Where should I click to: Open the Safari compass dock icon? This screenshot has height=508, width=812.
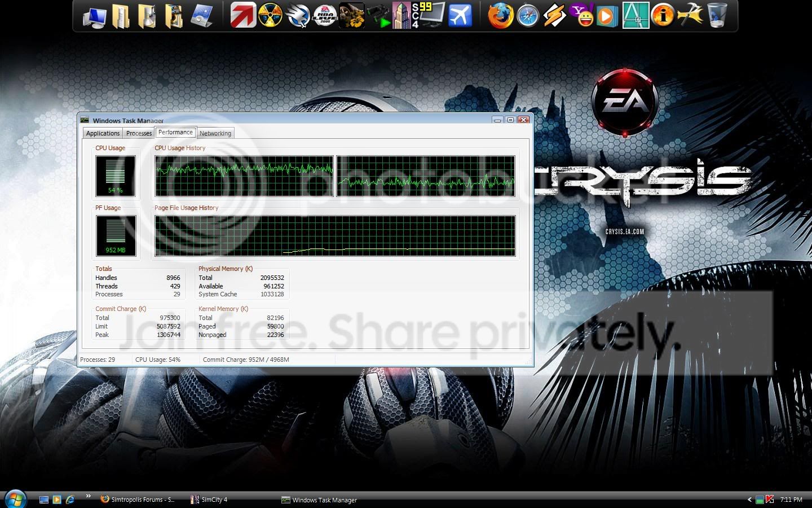528,16
